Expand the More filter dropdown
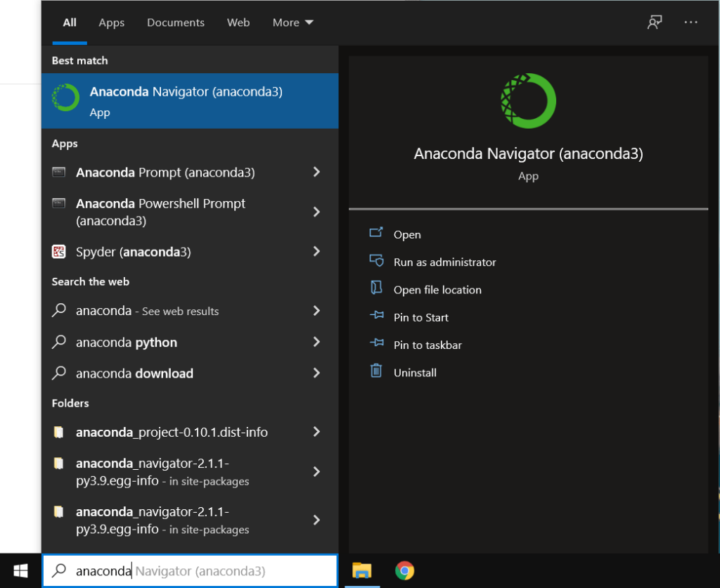720x588 pixels. (292, 22)
